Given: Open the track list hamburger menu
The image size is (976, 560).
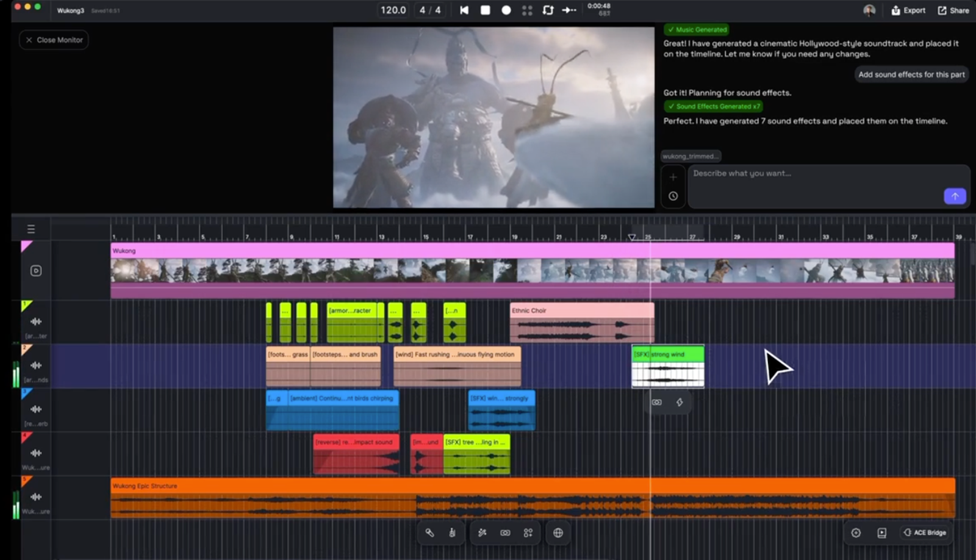Looking at the screenshot, I should [31, 229].
